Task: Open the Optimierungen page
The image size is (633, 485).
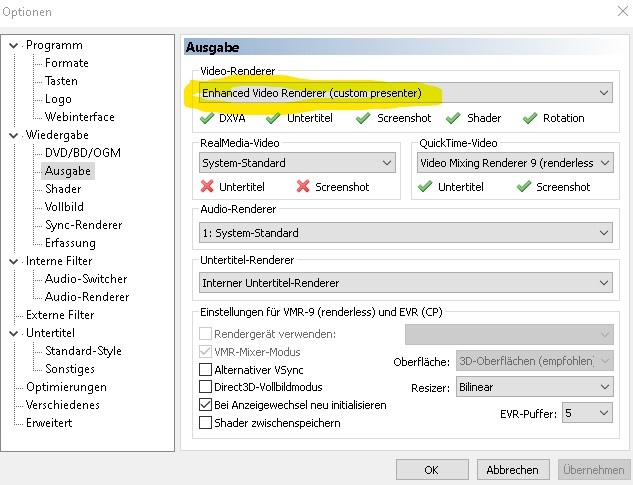Action: (x=66, y=387)
